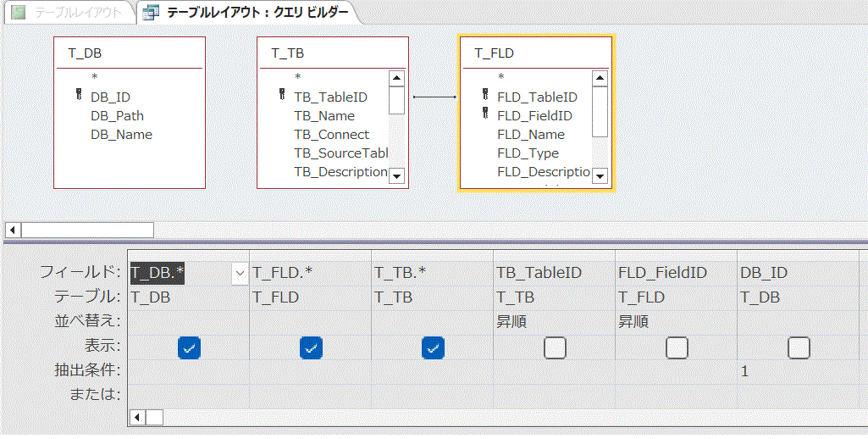The height and width of the screenshot is (439, 868).
Task: Click the key icon next to TB_TableID
Action: [x=282, y=97]
